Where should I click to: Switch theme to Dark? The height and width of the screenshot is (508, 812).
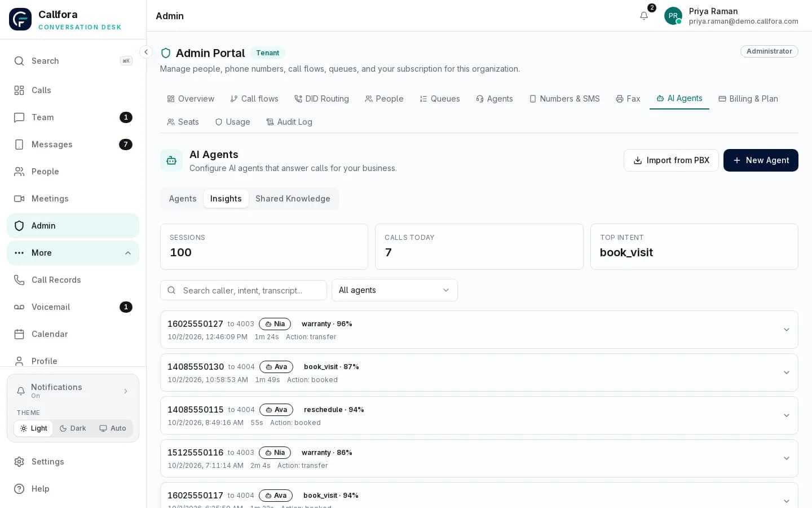coord(73,428)
